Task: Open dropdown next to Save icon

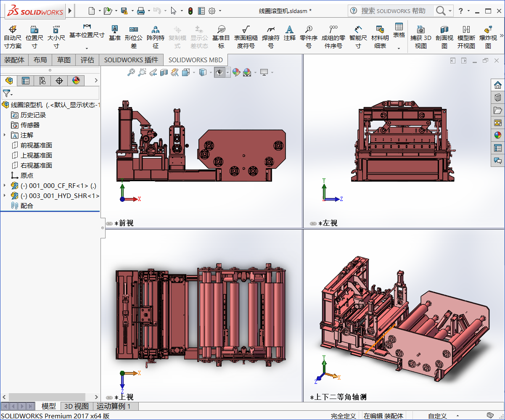Action: (132, 11)
